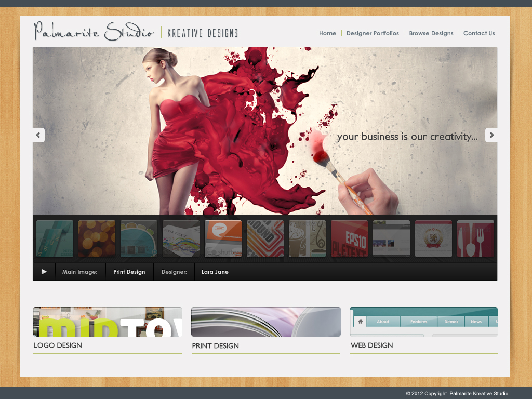
Task: Select the orange business card thumbnail
Action: point(223,239)
